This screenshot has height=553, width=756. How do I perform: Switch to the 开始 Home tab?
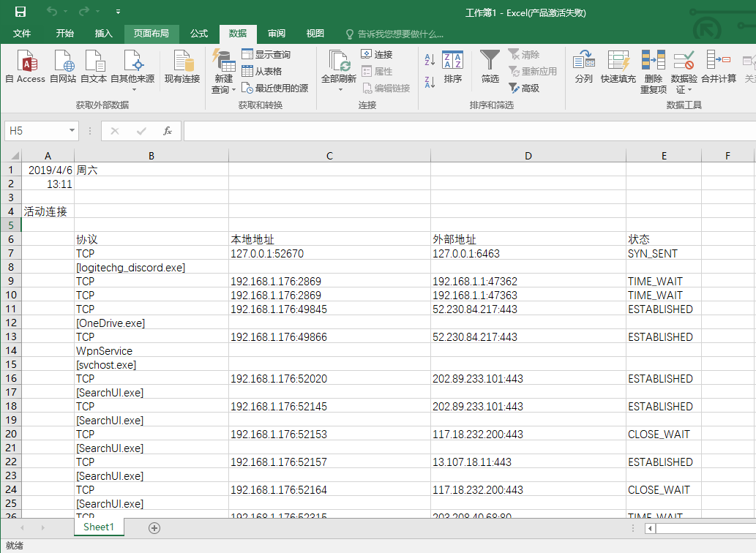64,33
